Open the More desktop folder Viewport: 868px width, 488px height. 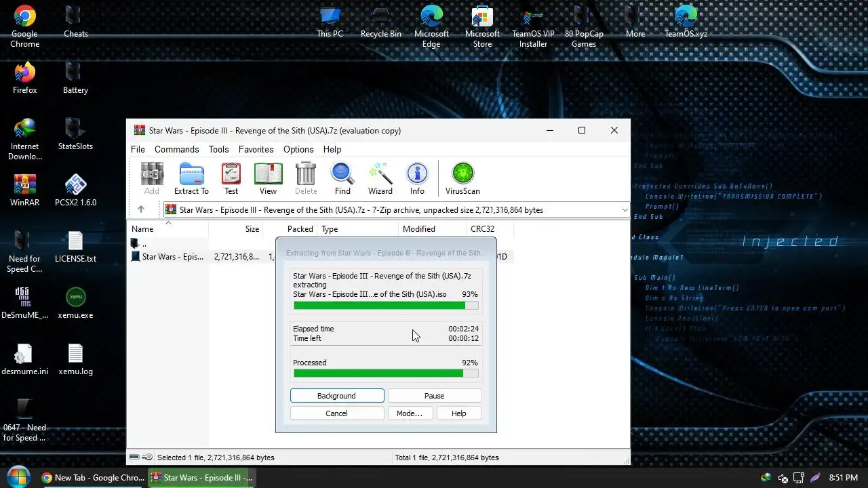tap(635, 22)
